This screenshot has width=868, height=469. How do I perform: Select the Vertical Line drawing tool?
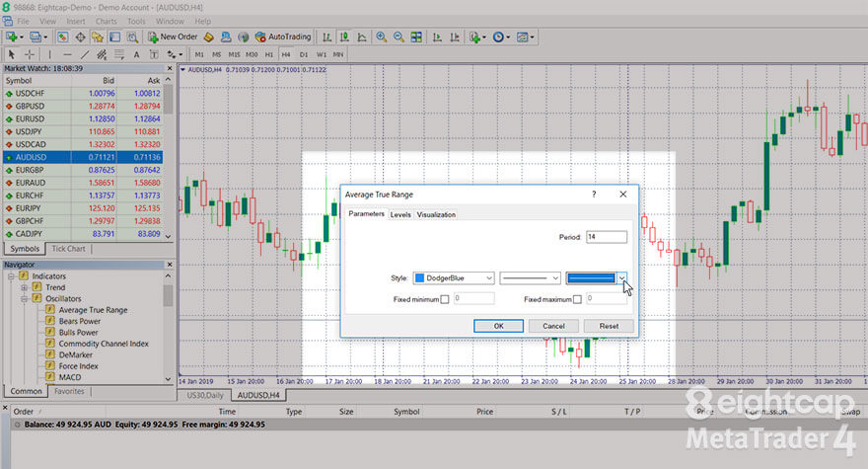coord(50,54)
